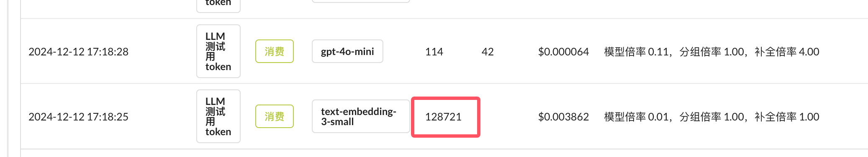Click the cost value $0.000064
The height and width of the screenshot is (157, 868).
[563, 52]
